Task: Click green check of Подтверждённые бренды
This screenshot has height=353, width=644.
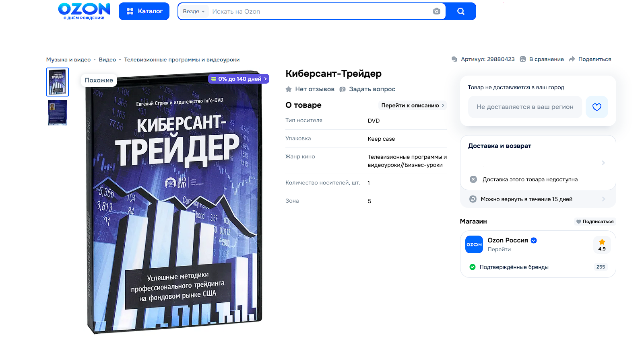Action: 473,267
